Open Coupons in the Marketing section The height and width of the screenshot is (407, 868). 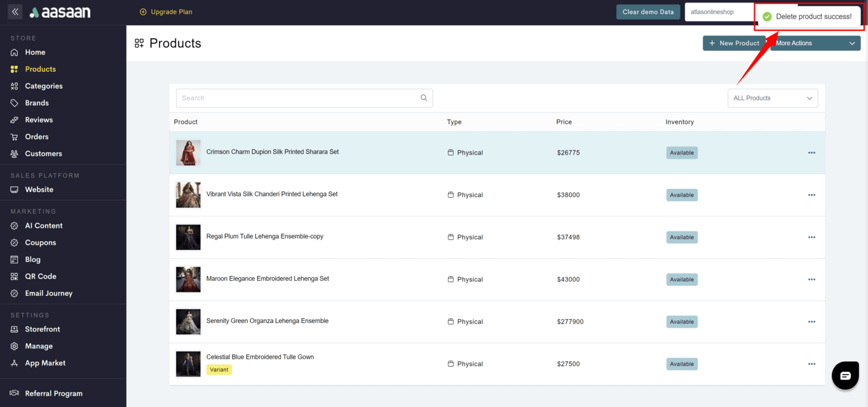pos(41,242)
